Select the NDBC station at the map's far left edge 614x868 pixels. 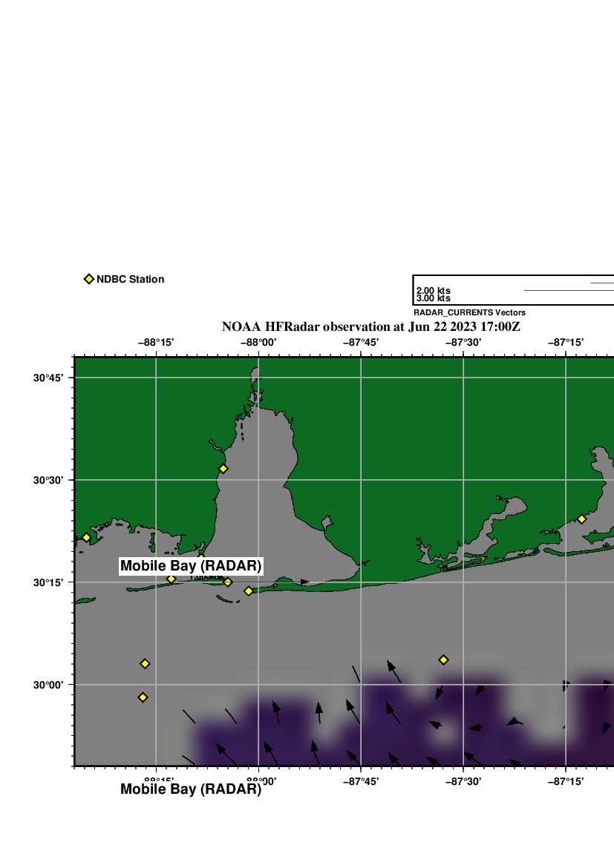[x=86, y=538]
